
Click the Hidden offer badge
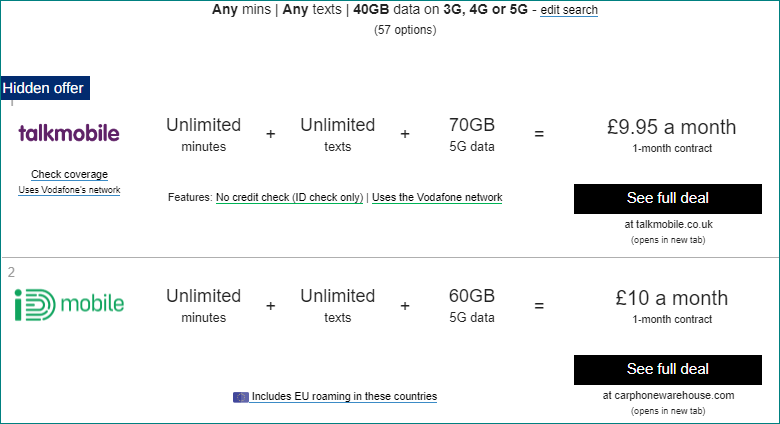[x=44, y=88]
